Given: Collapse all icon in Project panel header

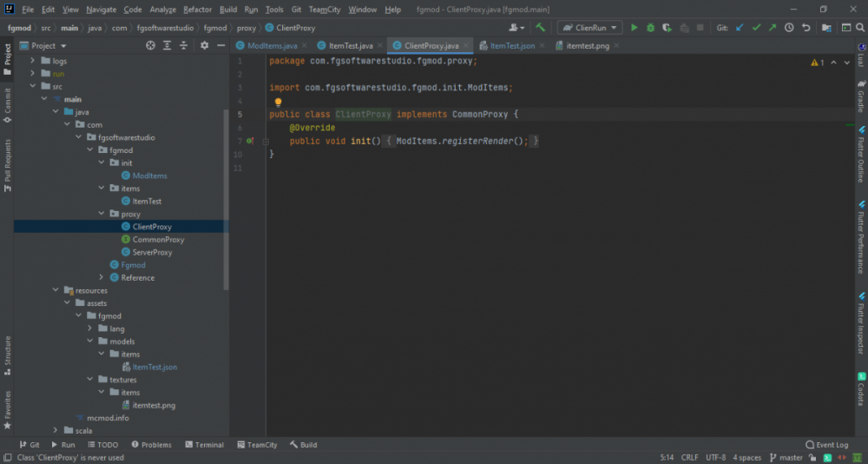Looking at the screenshot, I should click(x=184, y=45).
